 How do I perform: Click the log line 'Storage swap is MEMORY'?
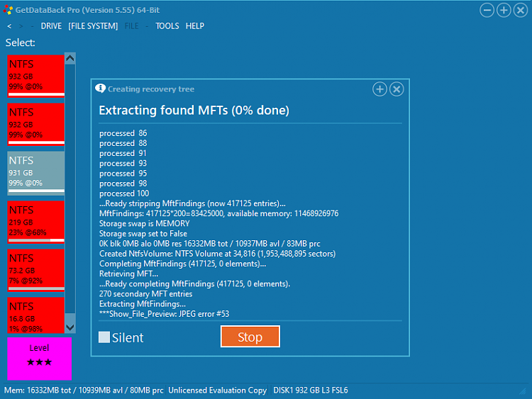(144, 223)
